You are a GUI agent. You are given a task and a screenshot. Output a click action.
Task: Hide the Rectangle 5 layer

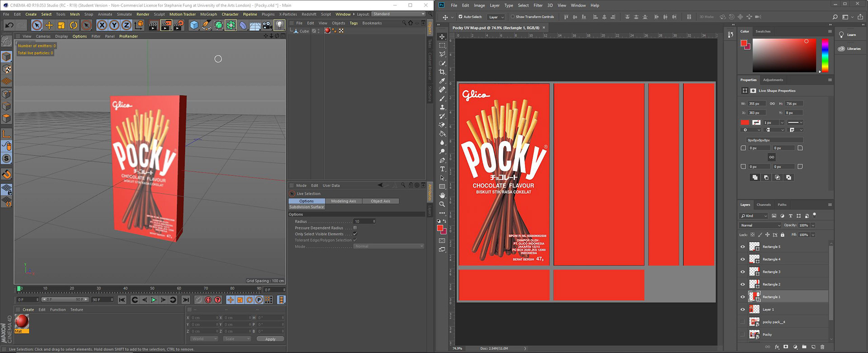[742, 247]
